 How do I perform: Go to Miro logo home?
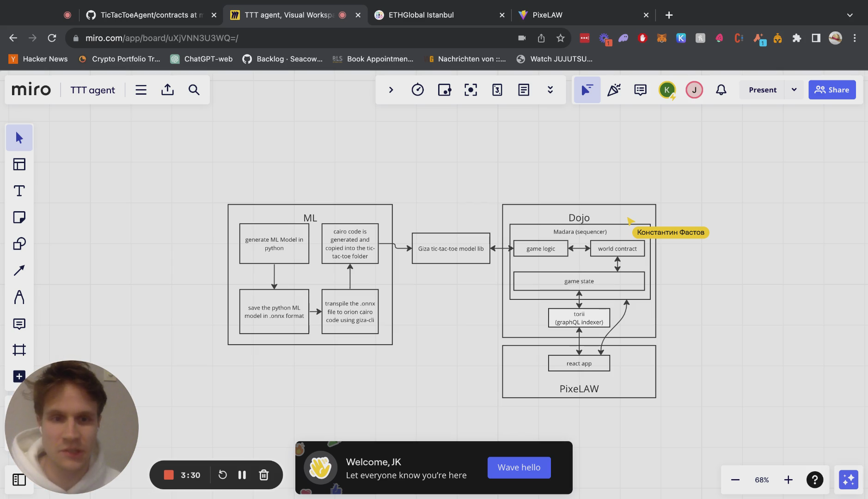31,90
